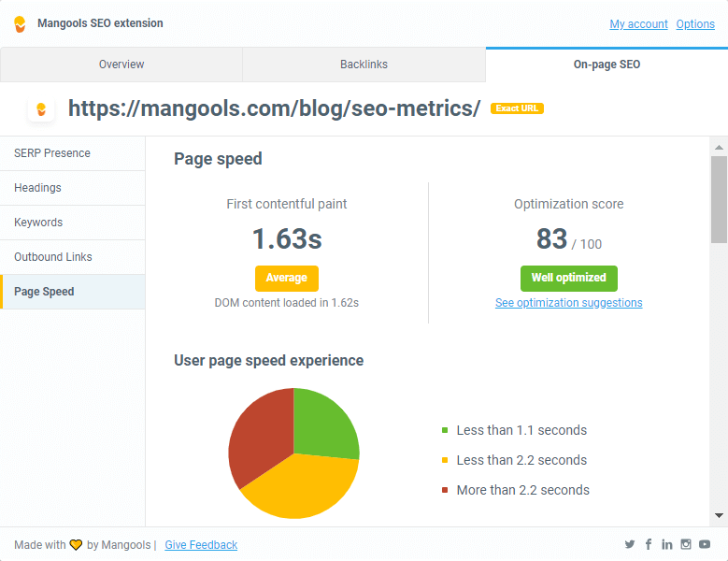
Task: Click the Page speed section heading
Action: 218,159
